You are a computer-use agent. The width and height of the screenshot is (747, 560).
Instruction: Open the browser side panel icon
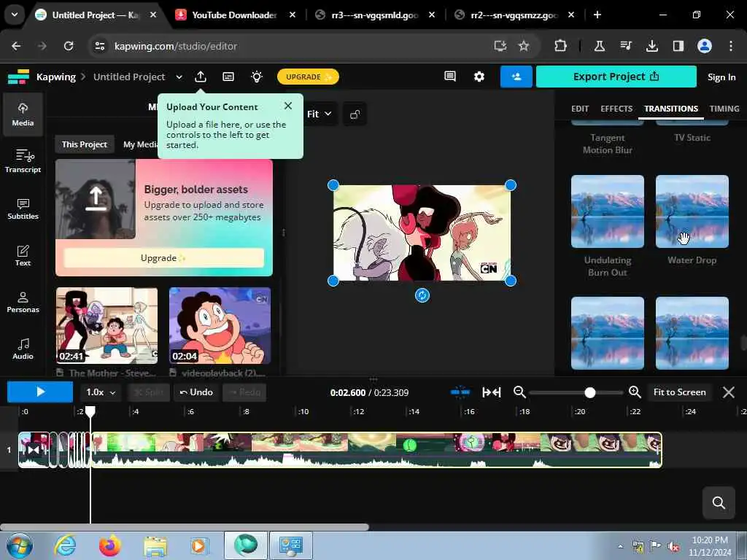[x=678, y=46]
